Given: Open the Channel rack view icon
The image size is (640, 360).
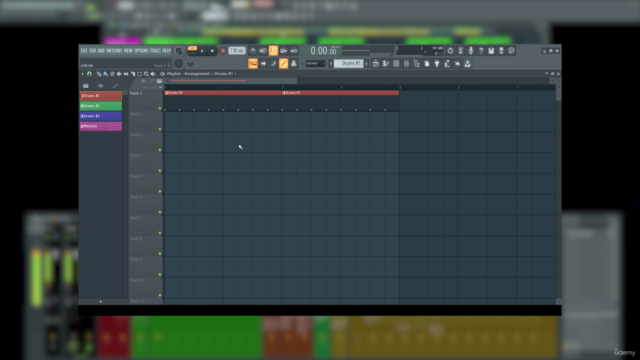Looking at the screenshot, I should 396,64.
